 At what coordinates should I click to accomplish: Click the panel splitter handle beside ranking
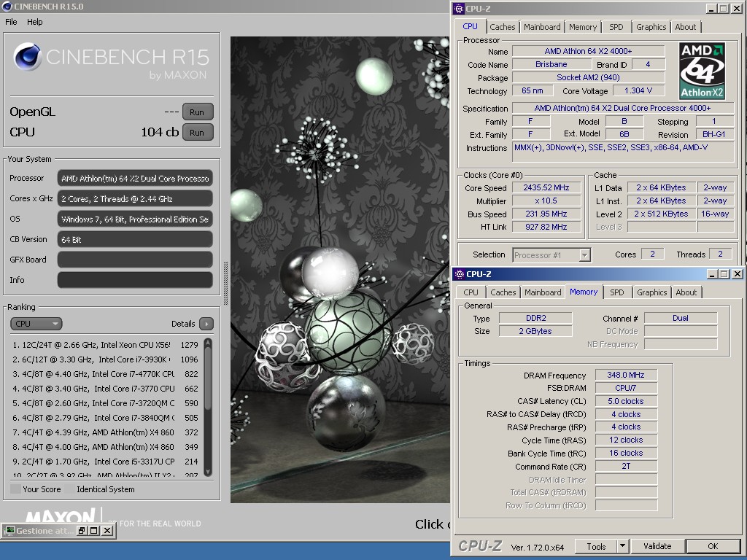pyautogui.click(x=226, y=284)
